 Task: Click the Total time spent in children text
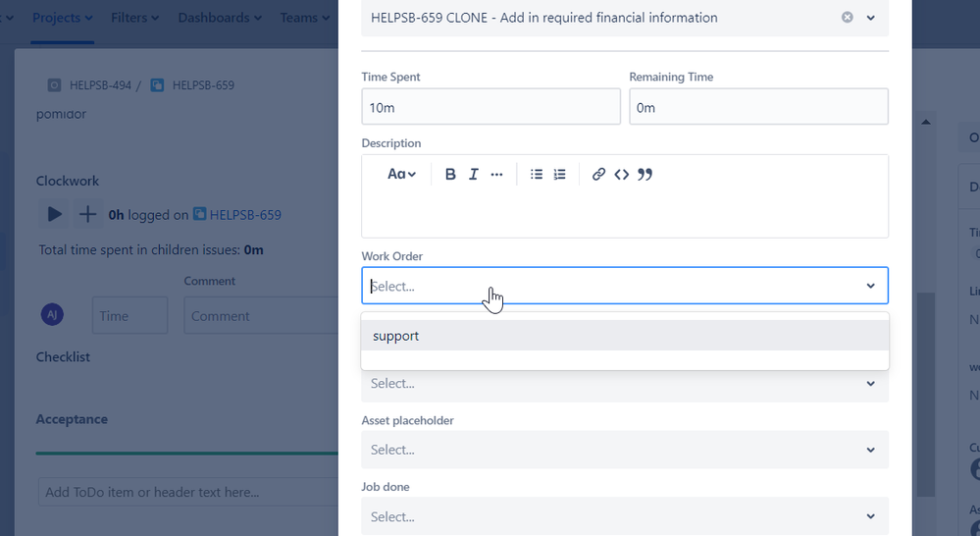pyautogui.click(x=151, y=249)
